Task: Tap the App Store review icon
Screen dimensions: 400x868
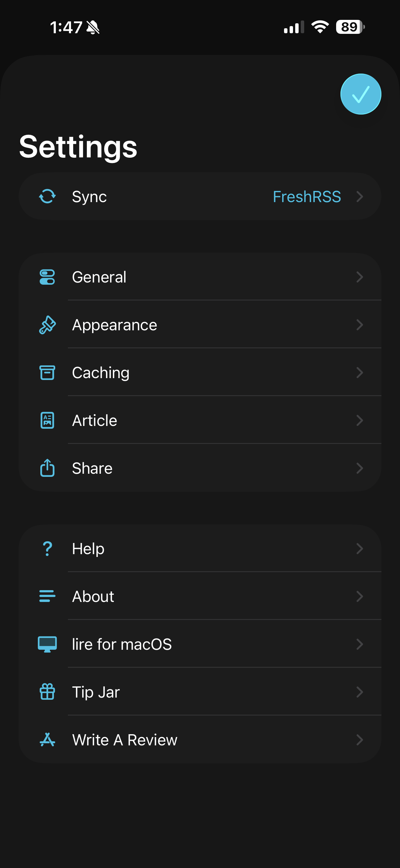Action: (x=47, y=739)
